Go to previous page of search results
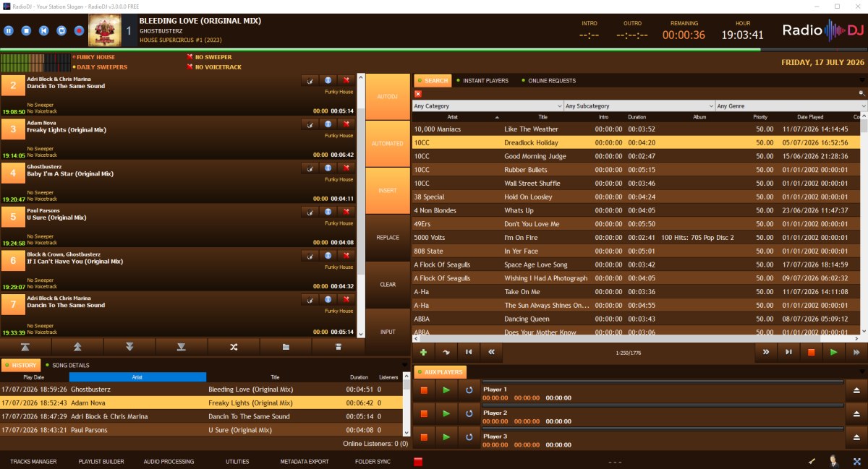 pyautogui.click(x=491, y=352)
